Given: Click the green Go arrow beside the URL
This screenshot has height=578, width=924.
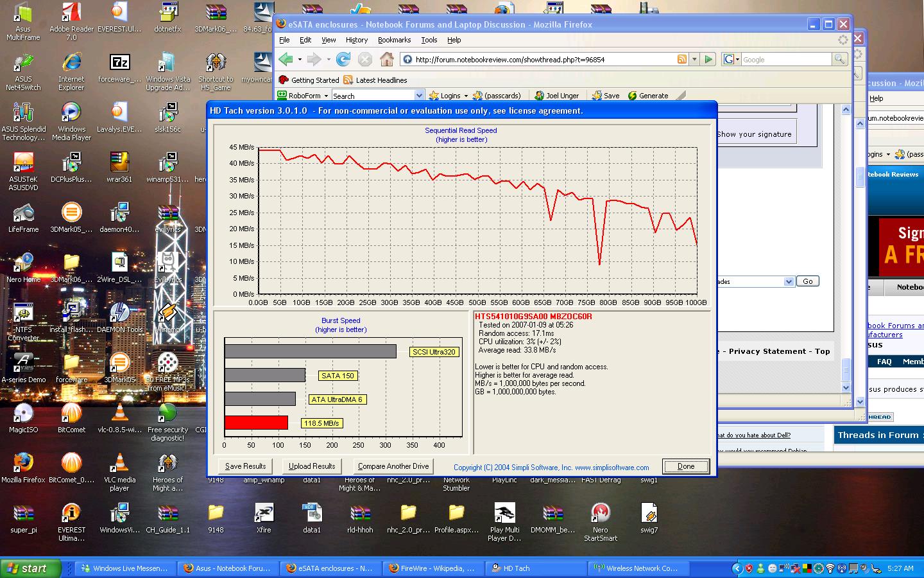Looking at the screenshot, I should tap(708, 59).
